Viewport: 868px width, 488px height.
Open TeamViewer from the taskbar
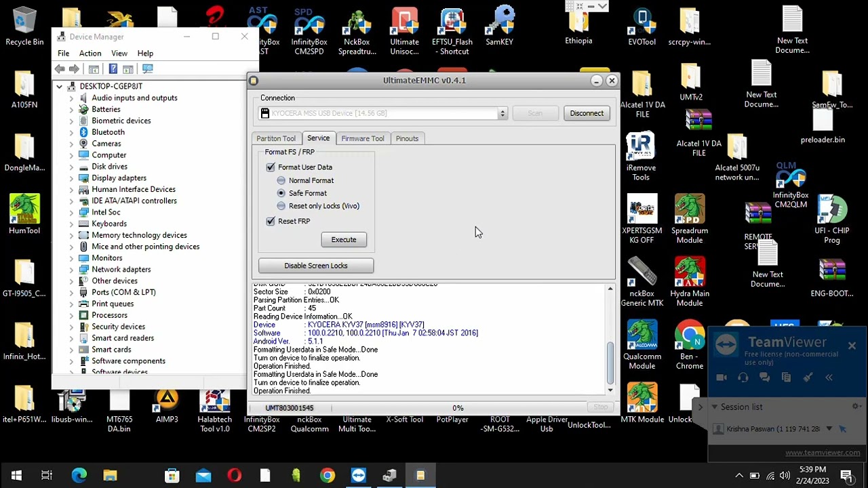click(359, 476)
